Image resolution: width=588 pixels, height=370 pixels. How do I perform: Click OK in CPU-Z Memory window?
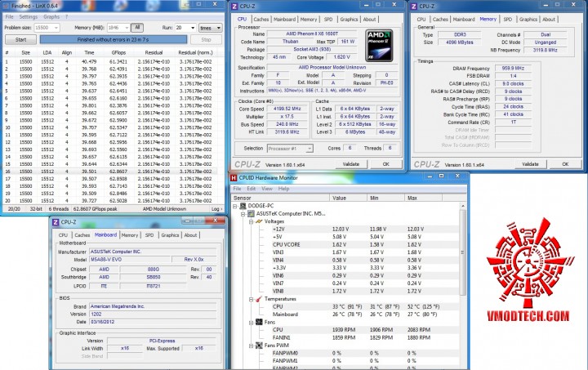[565, 164]
